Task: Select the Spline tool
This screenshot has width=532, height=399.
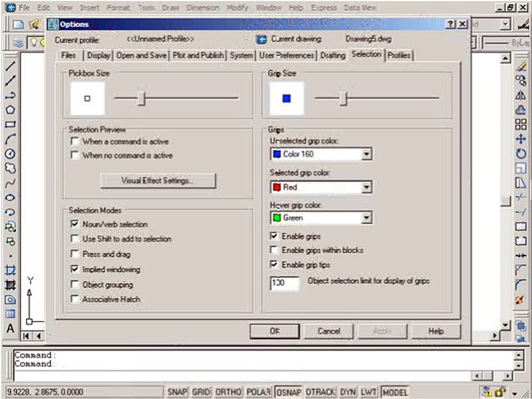Action: [10, 183]
